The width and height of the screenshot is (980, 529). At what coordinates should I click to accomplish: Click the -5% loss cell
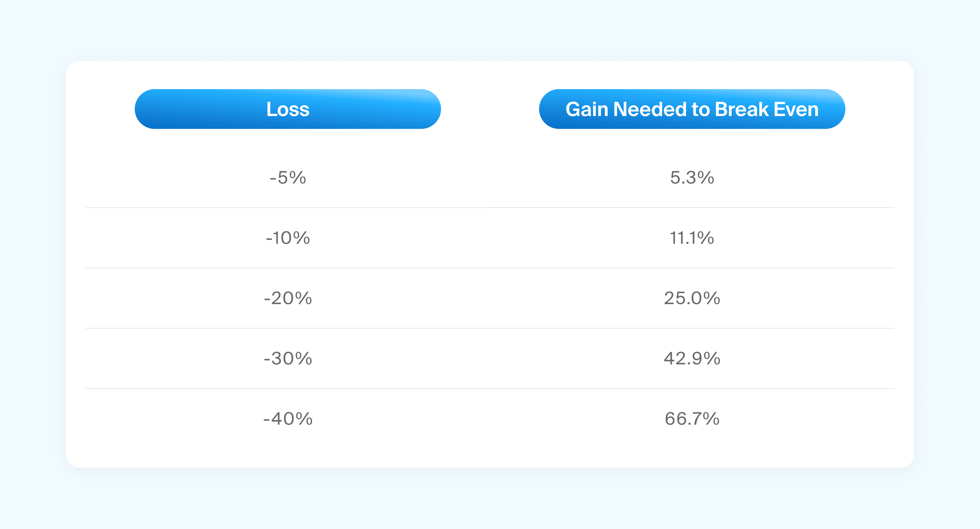click(288, 178)
